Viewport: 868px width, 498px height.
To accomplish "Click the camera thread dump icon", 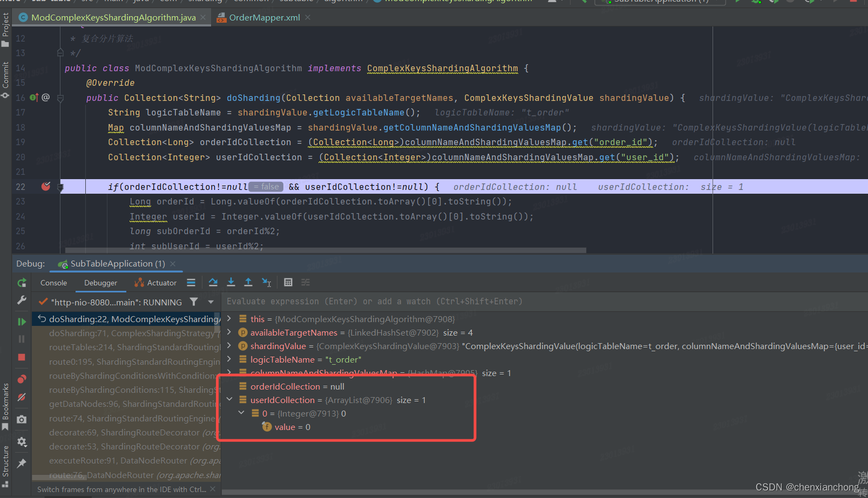I will click(22, 419).
